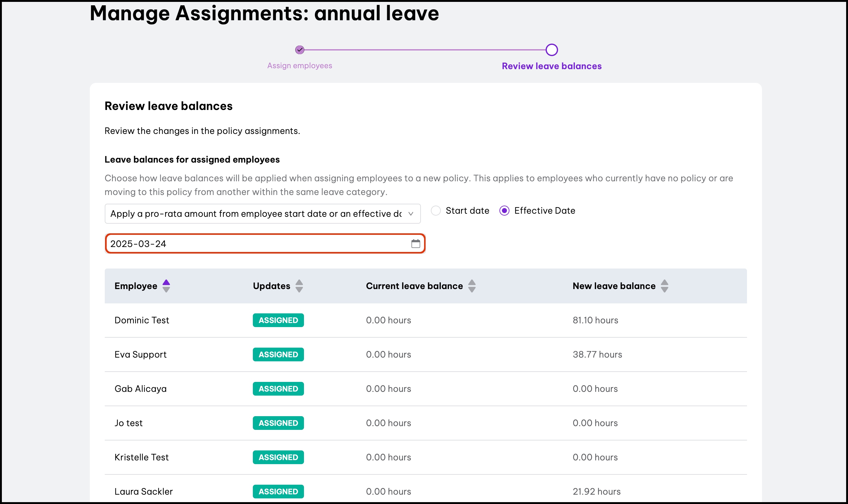Click the Laura Sackler employee name
The image size is (848, 504).
pos(143,492)
